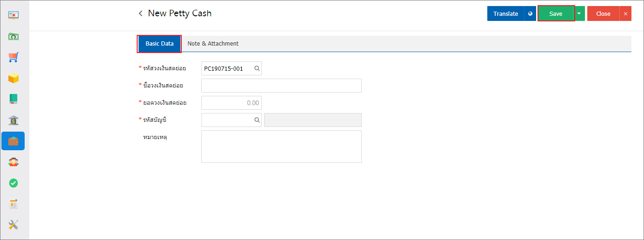The height and width of the screenshot is (240, 644).
Task: Open the wrench tools settings icon
Action: [x=13, y=225]
